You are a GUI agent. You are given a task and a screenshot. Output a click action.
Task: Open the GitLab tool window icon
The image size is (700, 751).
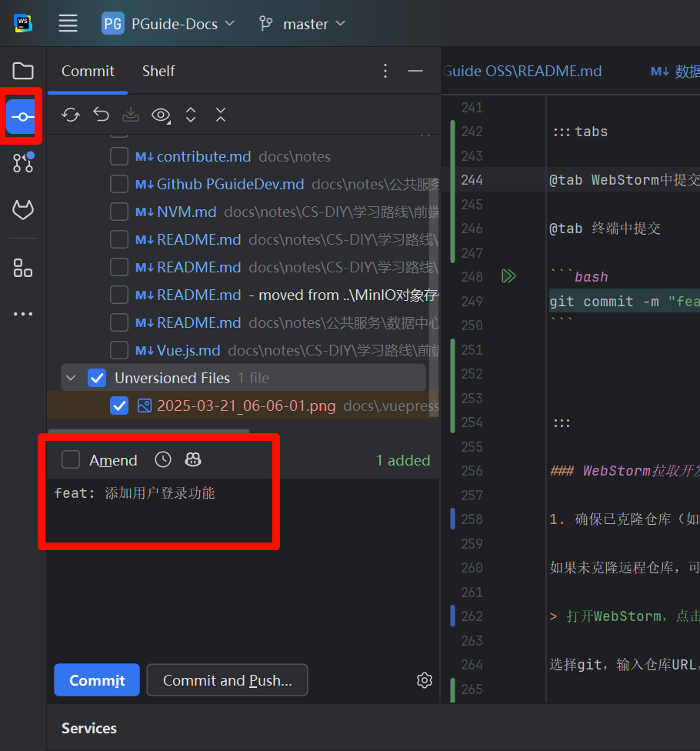coord(23,209)
